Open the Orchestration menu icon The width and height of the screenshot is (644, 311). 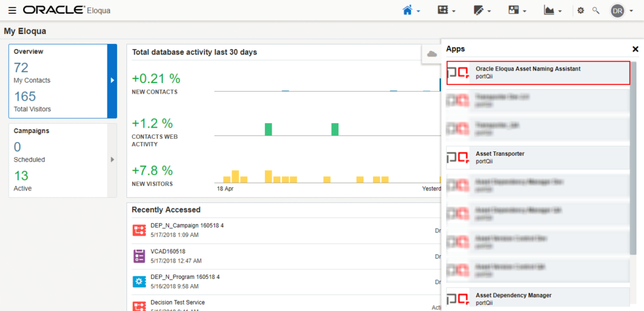[x=442, y=11]
